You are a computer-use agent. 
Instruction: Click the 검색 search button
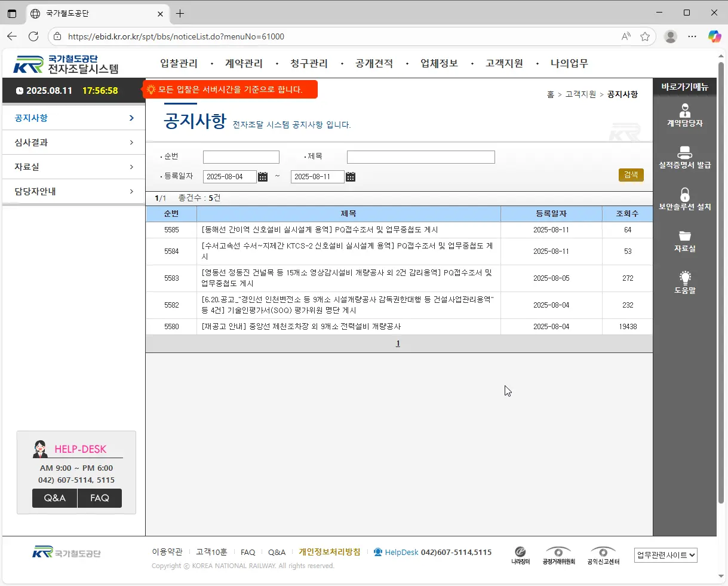coord(631,175)
